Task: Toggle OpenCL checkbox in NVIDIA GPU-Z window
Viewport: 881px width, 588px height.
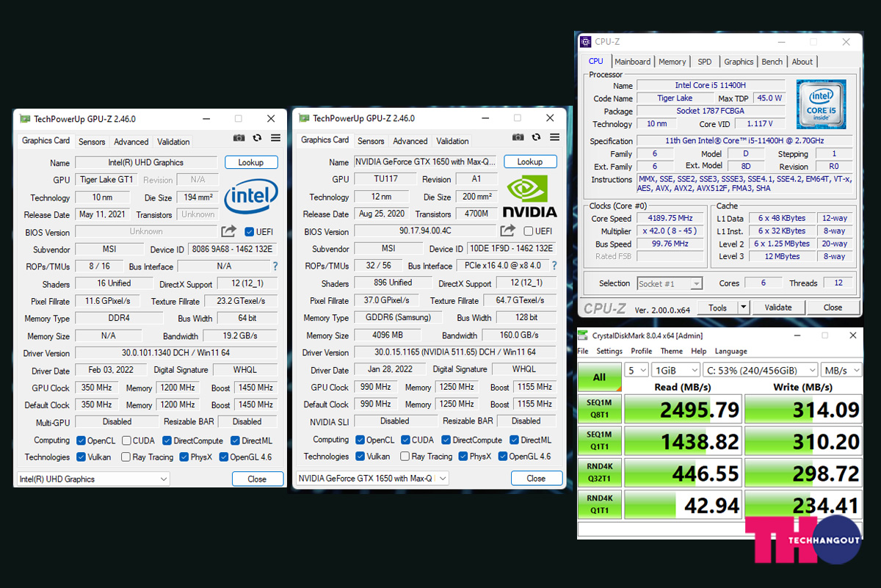Action: [360, 440]
